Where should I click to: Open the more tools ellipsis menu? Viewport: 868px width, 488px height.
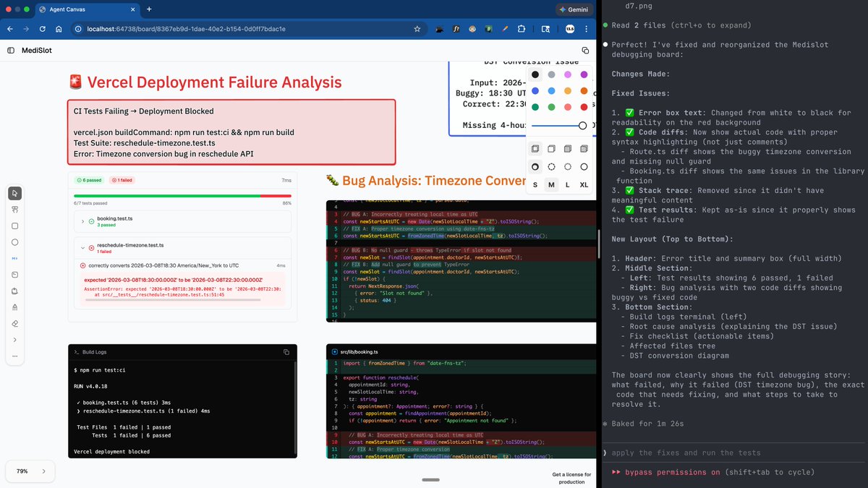tap(14, 356)
